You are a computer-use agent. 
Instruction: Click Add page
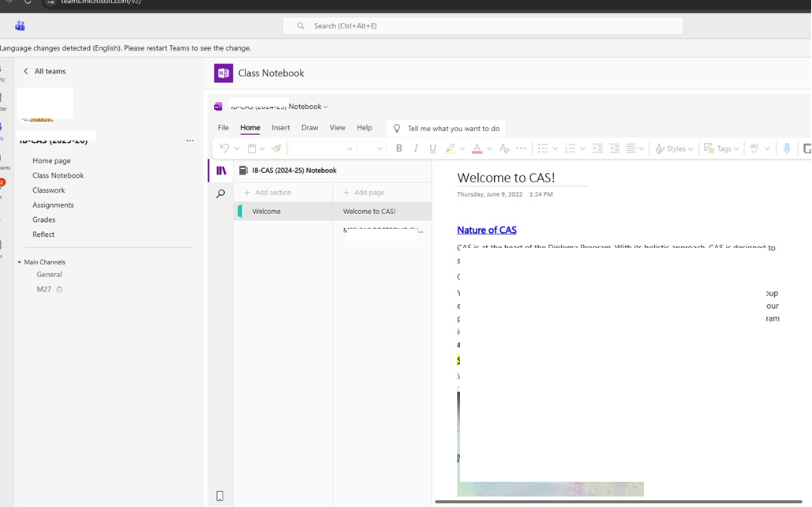364,193
